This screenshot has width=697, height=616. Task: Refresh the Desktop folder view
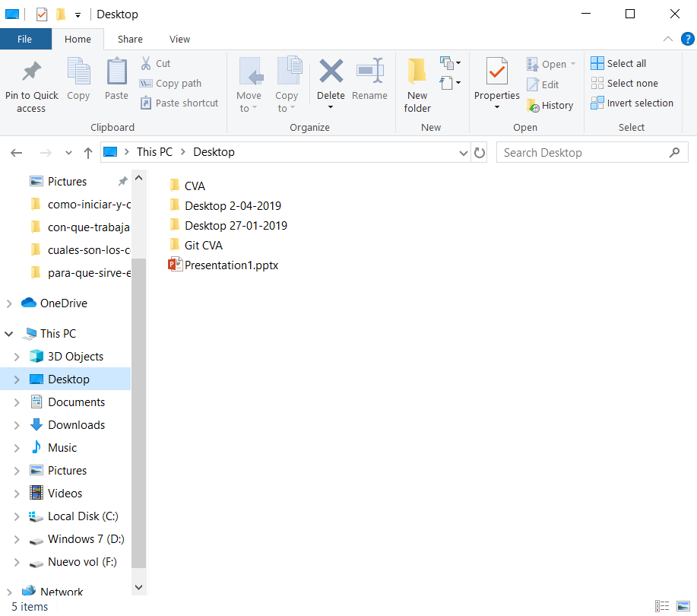pyautogui.click(x=479, y=153)
